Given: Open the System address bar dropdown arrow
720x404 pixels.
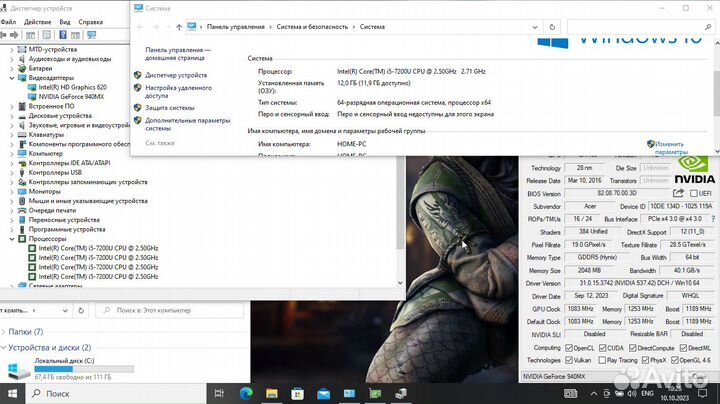Looking at the screenshot, I should pyautogui.click(x=534, y=27).
